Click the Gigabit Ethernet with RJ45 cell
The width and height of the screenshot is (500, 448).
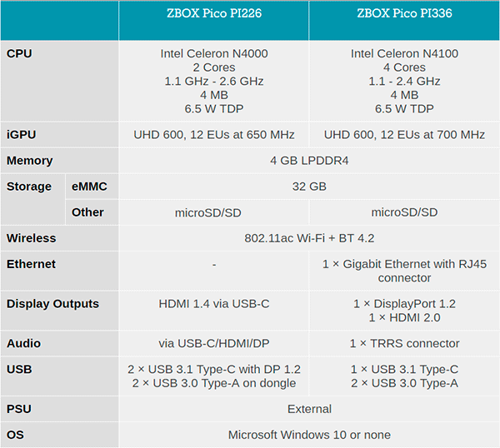[404, 271]
